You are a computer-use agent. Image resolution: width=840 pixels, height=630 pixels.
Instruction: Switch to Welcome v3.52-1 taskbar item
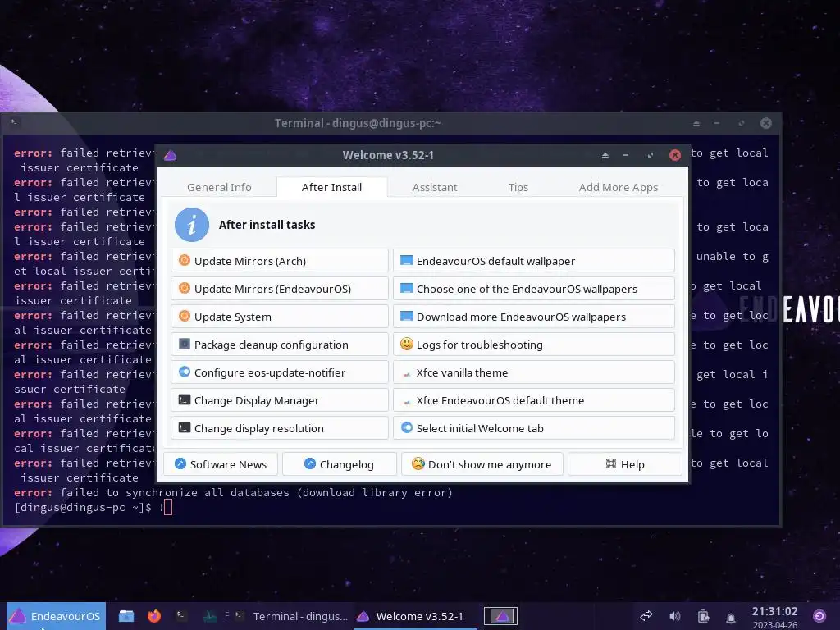click(x=415, y=616)
